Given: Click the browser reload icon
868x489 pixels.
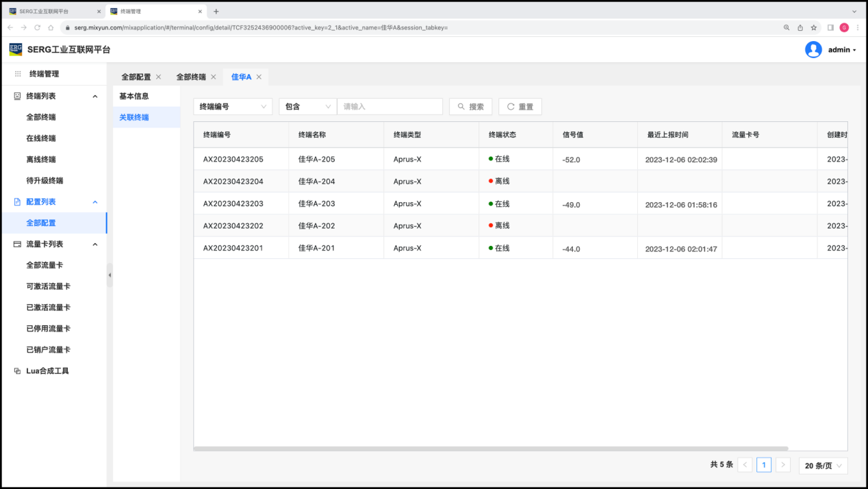Looking at the screenshot, I should pyautogui.click(x=37, y=27).
